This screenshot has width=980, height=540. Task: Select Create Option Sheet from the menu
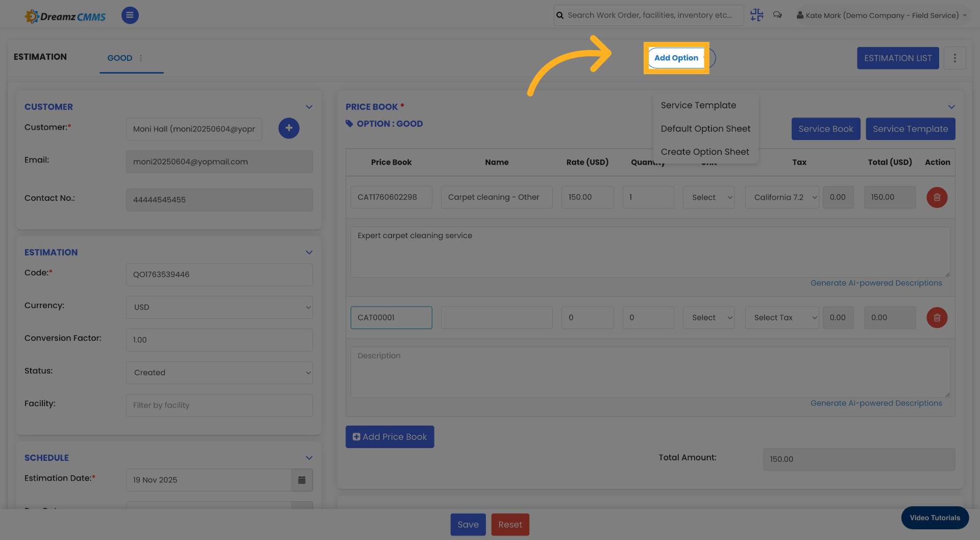tap(705, 152)
